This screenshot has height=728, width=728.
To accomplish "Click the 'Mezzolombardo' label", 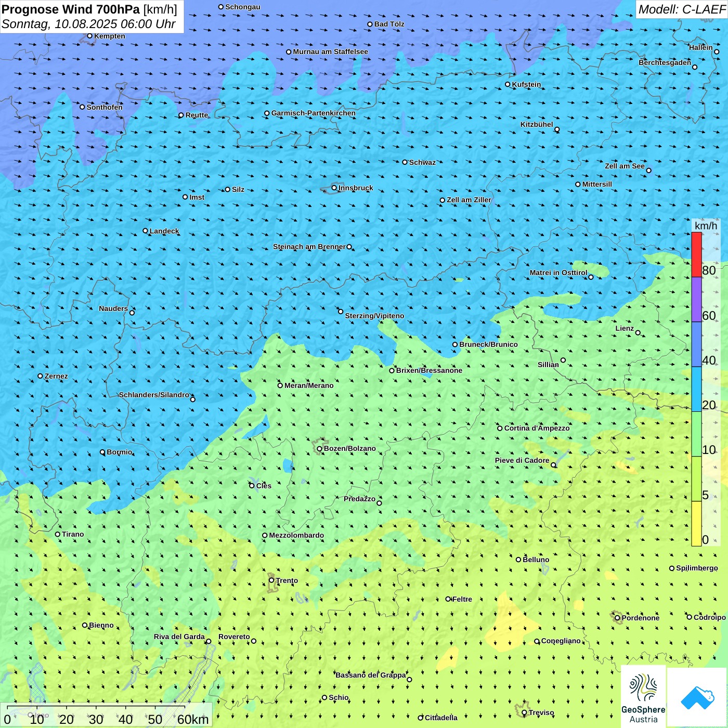I will pos(296,535).
